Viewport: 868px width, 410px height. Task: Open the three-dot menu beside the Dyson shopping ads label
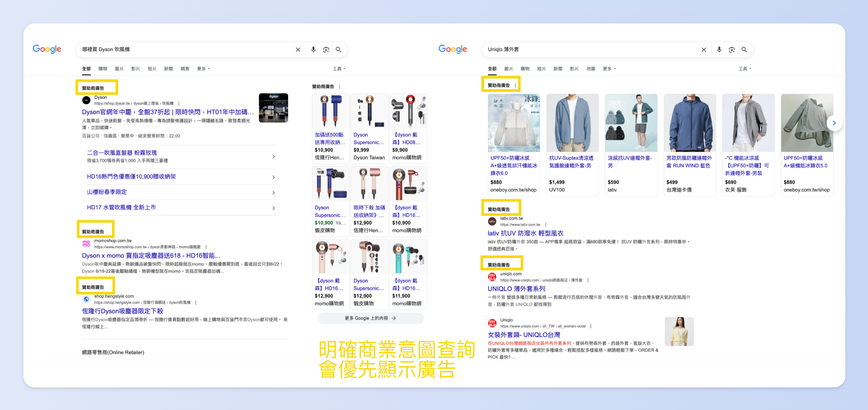tap(339, 87)
